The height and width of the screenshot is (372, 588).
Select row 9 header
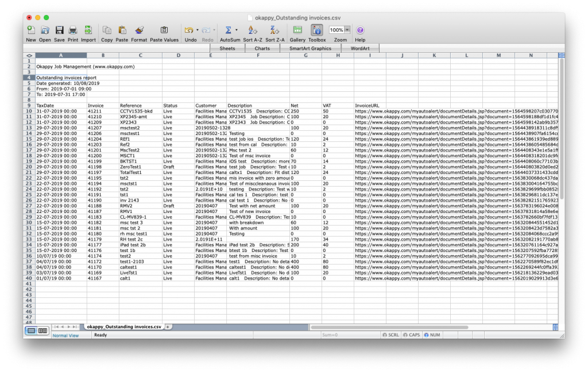29,106
